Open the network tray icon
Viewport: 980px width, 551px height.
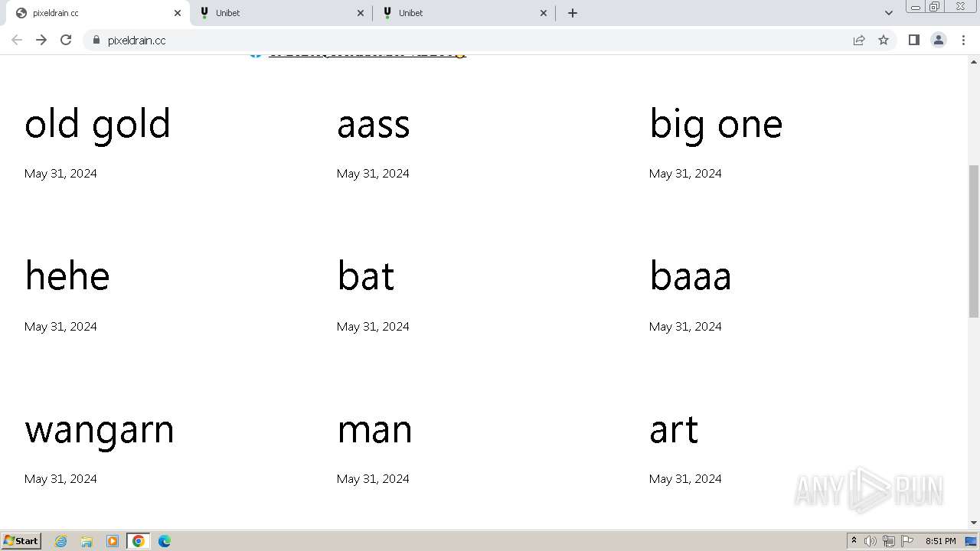(889, 541)
